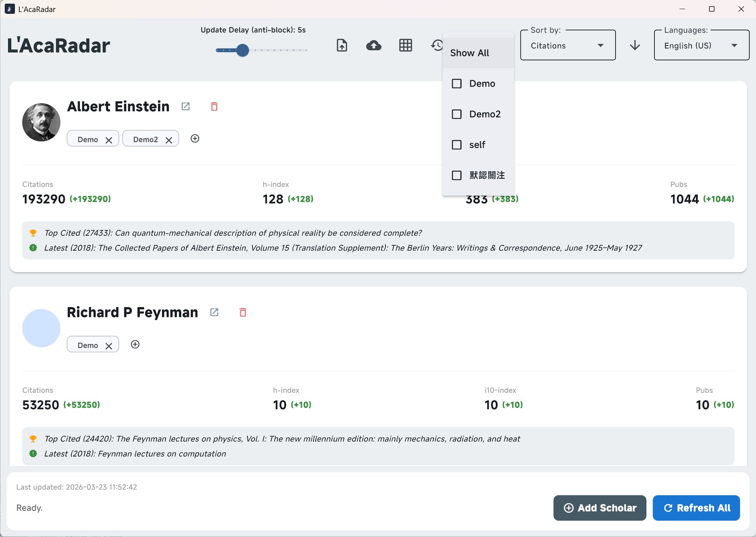
Task: Click the Albert Einstein name heading
Action: [x=118, y=106]
